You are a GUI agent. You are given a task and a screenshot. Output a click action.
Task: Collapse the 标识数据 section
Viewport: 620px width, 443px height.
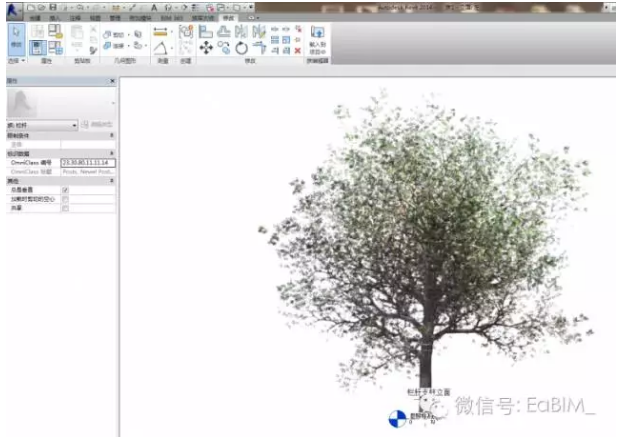(x=112, y=153)
